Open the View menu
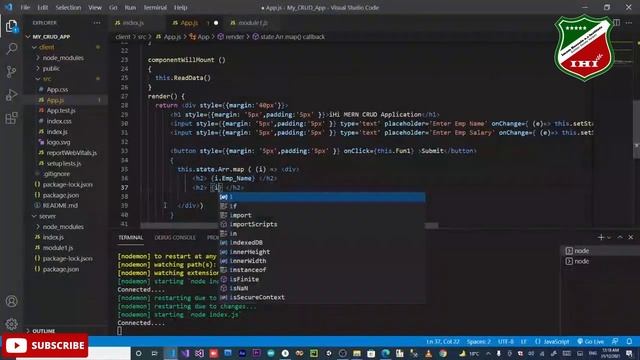This screenshot has height=360, width=640. (x=95, y=7)
